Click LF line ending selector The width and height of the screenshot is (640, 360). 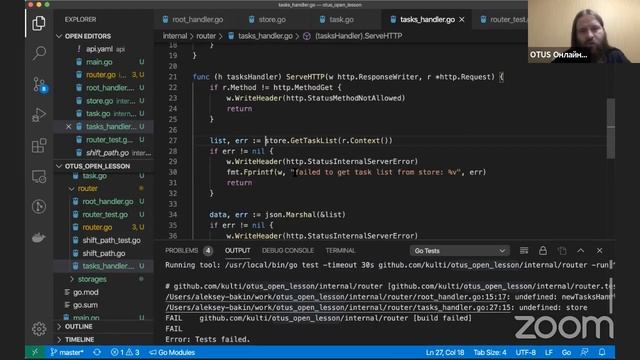pos(549,352)
